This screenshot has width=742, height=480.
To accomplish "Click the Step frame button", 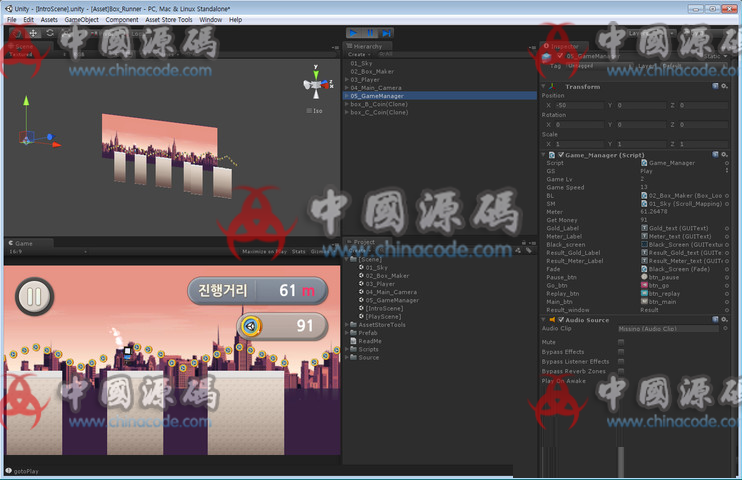I will pyautogui.click(x=386, y=33).
